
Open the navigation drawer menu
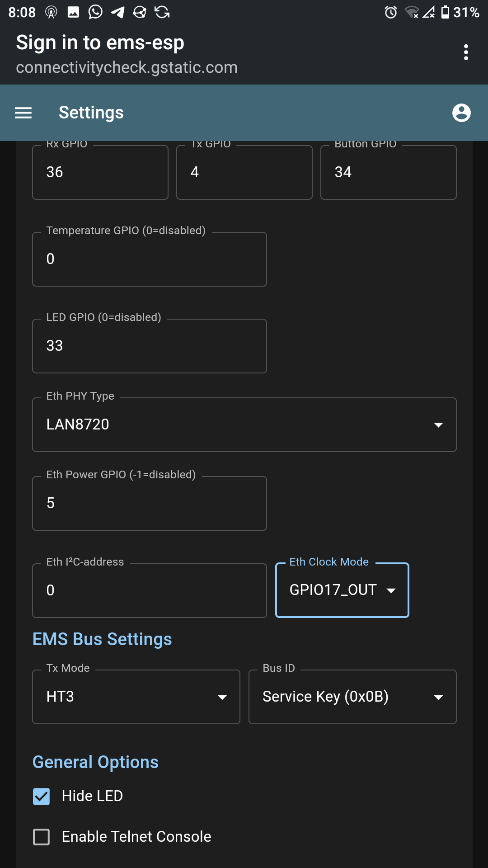[x=23, y=113]
